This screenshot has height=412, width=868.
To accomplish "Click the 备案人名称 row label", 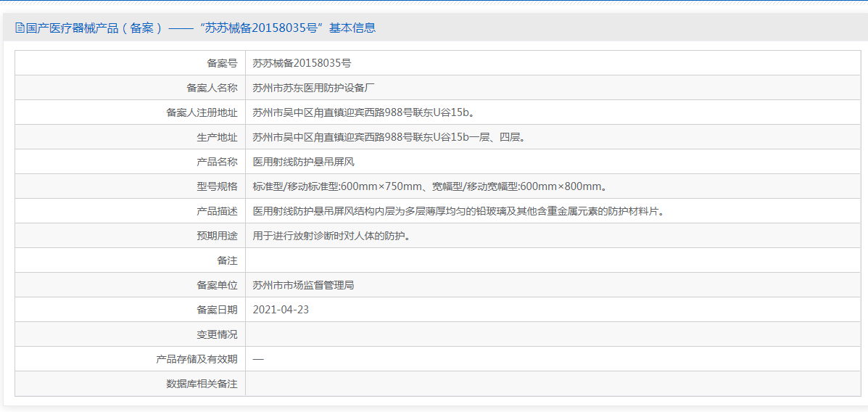I will pyautogui.click(x=212, y=88).
